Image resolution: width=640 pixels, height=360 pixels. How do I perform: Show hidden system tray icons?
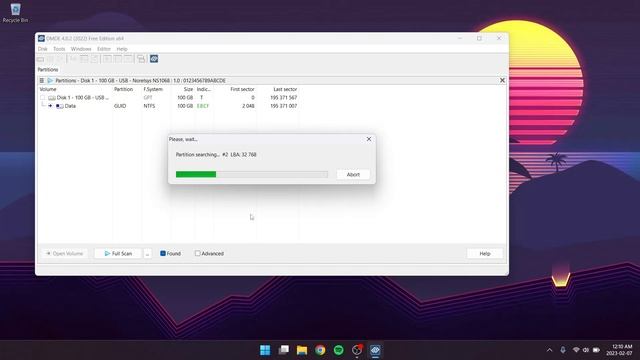pyautogui.click(x=549, y=350)
